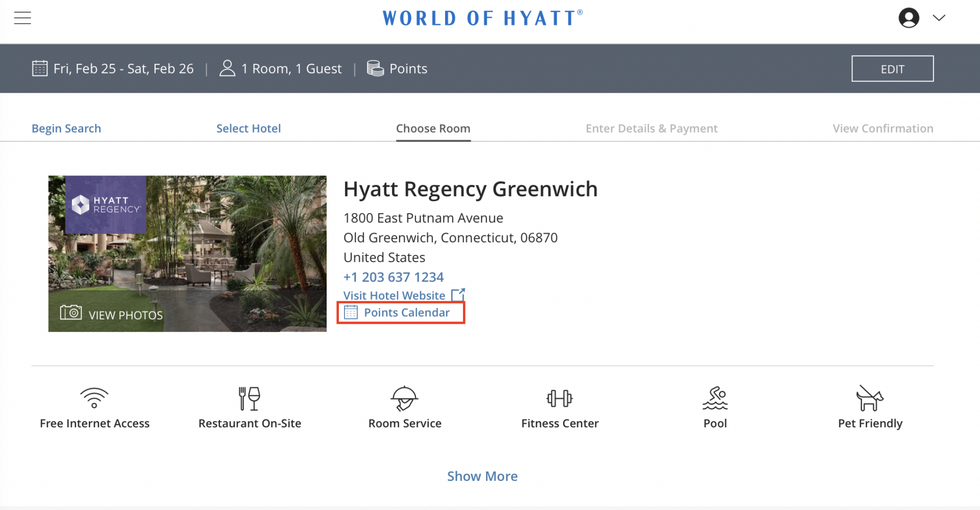Select the 1 Room, 1 Guest text

[x=291, y=68]
